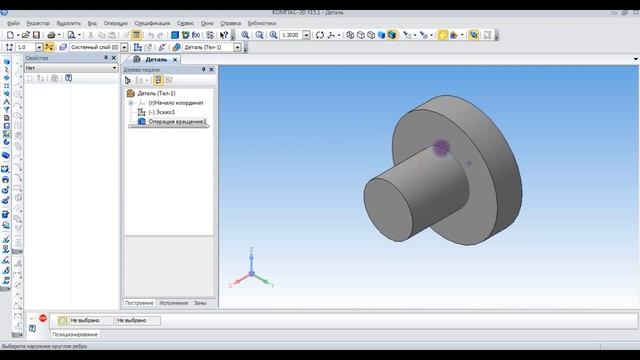Open the document tabs list arrow at far right

[636, 59]
